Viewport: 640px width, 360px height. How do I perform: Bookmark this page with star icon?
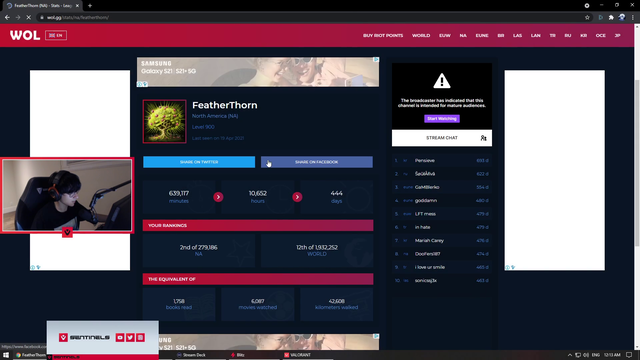tap(587, 18)
